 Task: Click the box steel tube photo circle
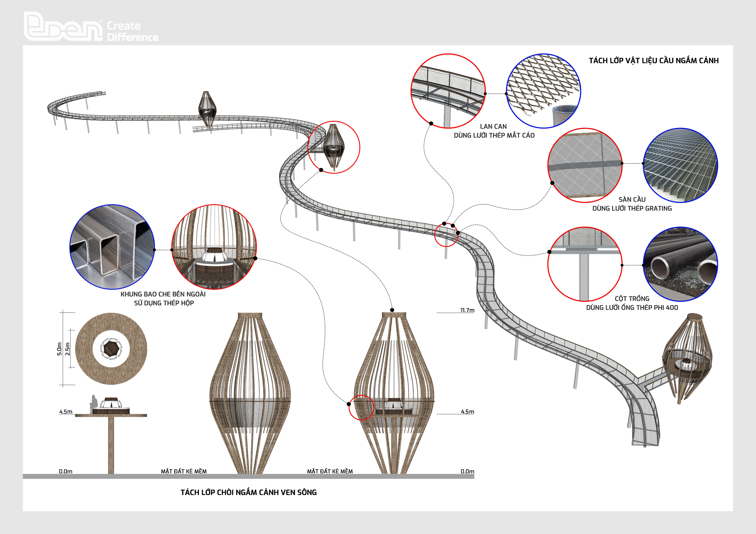(x=112, y=247)
